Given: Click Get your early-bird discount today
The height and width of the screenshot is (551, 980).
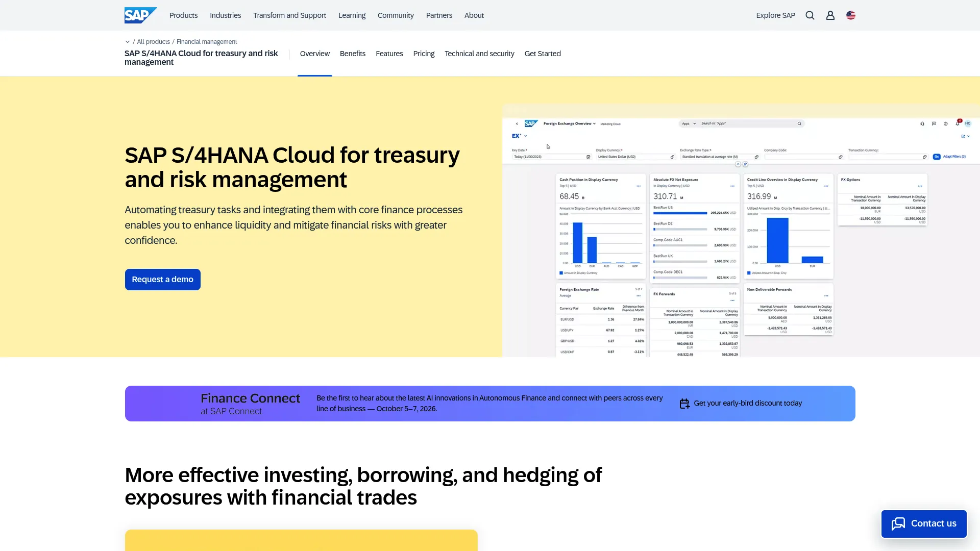Looking at the screenshot, I should (748, 403).
